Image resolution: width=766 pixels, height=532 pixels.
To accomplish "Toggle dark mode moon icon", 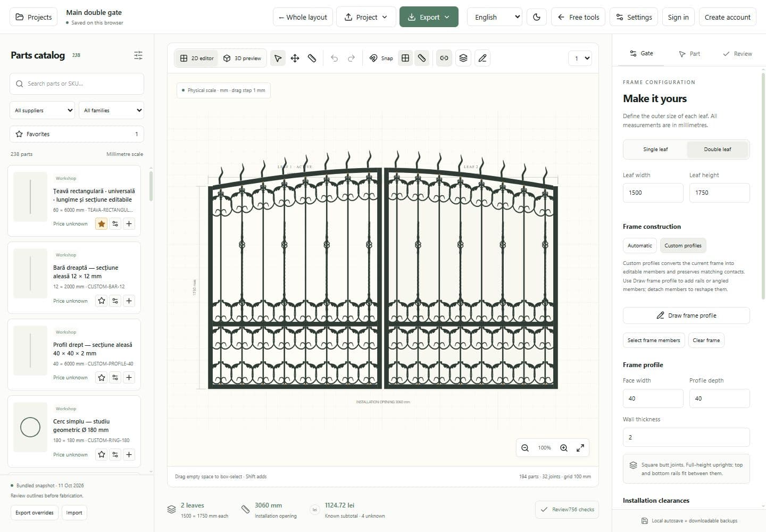I will tap(537, 17).
